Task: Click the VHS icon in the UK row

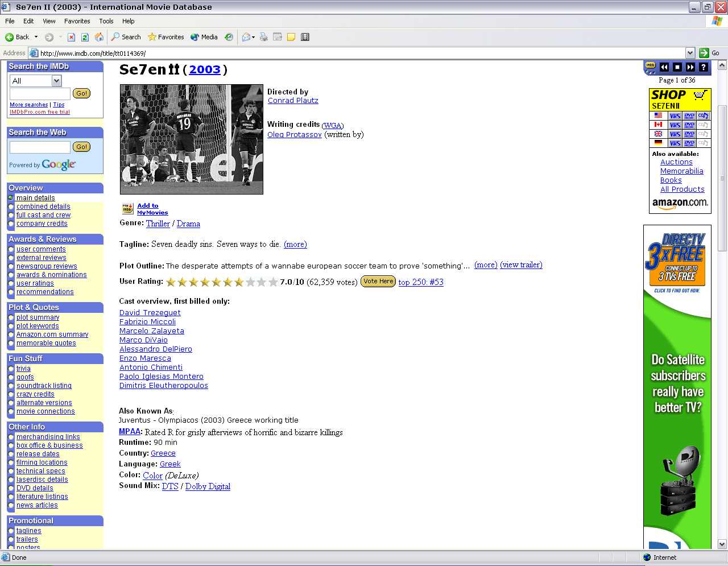Action: click(675, 134)
